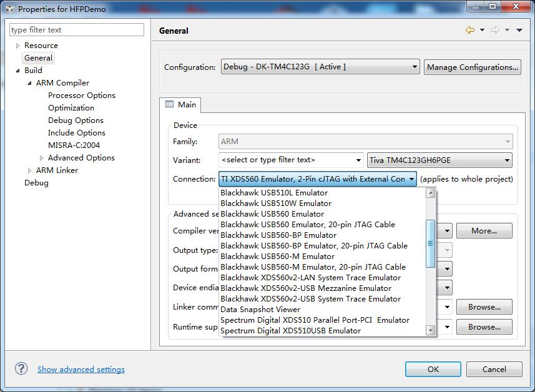Screen dimensions: 535x392
Task: Choose Blackhawk USB560 Emulator, 20-pin JTAG Cable
Action: click(323, 225)
